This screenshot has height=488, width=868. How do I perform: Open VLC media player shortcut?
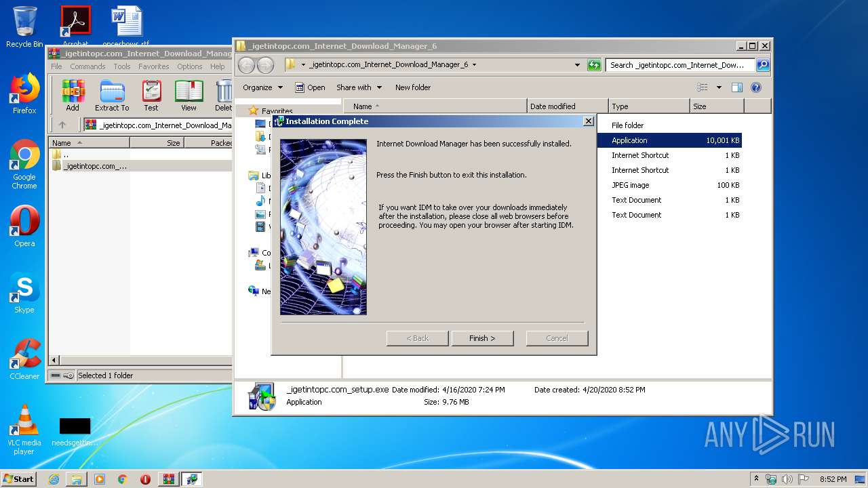tap(24, 430)
